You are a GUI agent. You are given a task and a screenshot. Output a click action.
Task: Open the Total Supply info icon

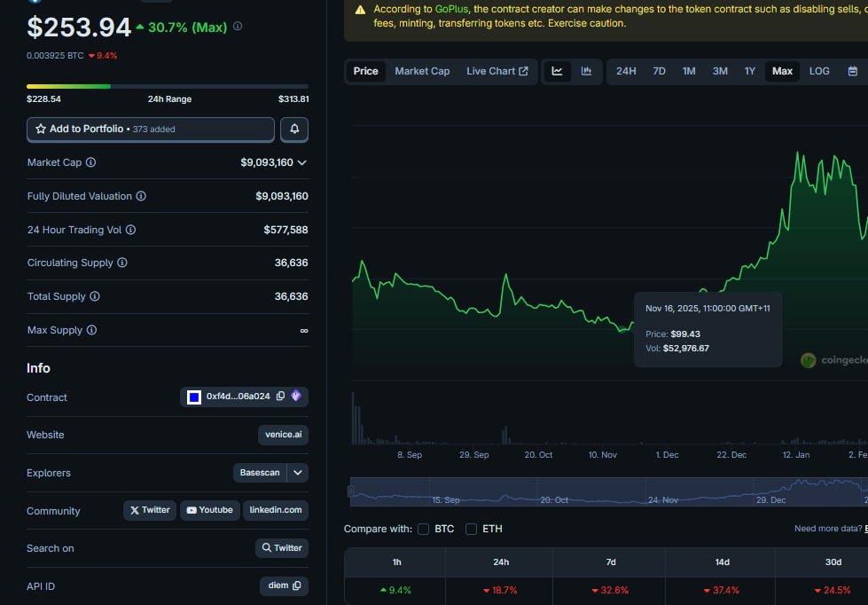coord(95,296)
